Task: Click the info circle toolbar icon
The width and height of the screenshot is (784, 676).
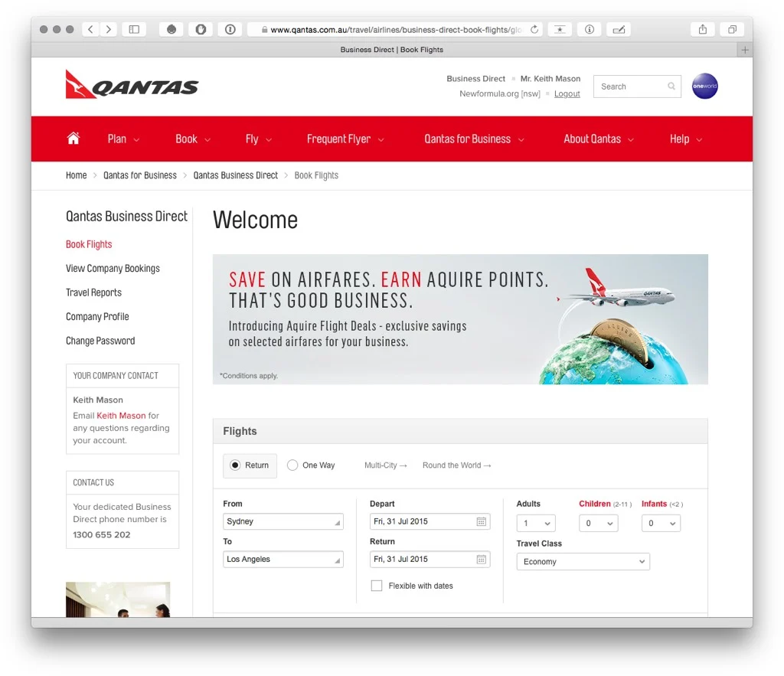Action: [x=590, y=30]
